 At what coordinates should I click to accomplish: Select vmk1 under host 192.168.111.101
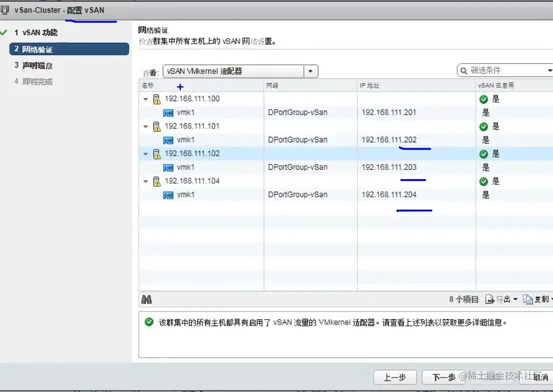click(185, 140)
